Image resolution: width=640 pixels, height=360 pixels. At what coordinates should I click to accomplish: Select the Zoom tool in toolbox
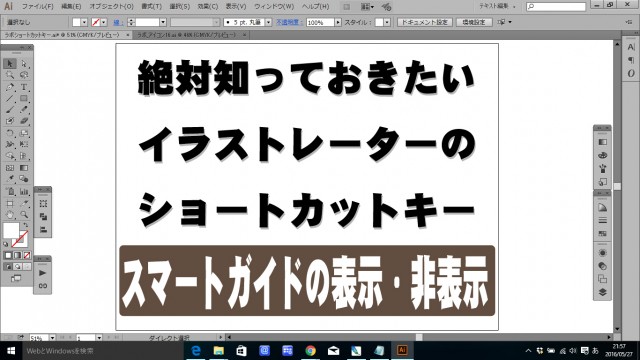pos(24,215)
